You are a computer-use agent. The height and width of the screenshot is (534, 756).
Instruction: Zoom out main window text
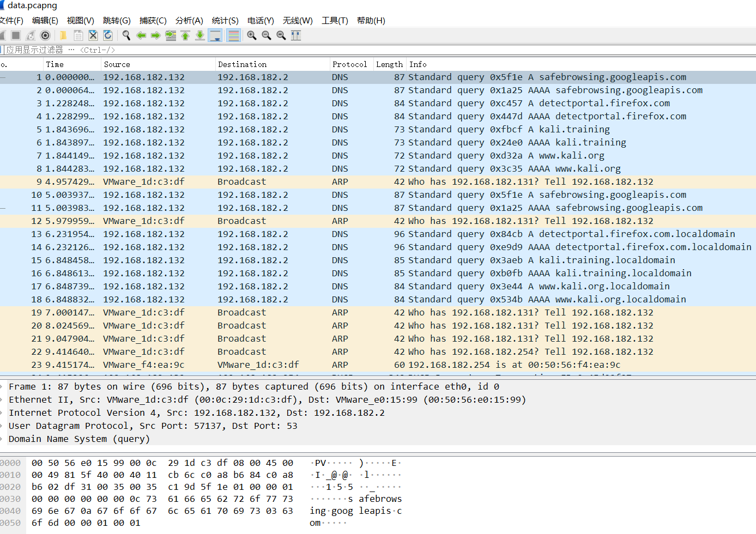[267, 35]
